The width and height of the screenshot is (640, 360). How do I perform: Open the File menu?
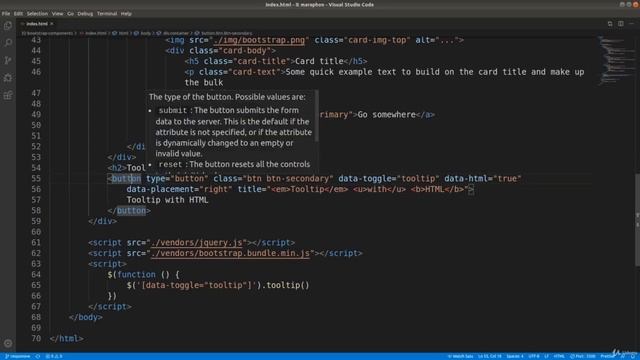[6, 13]
